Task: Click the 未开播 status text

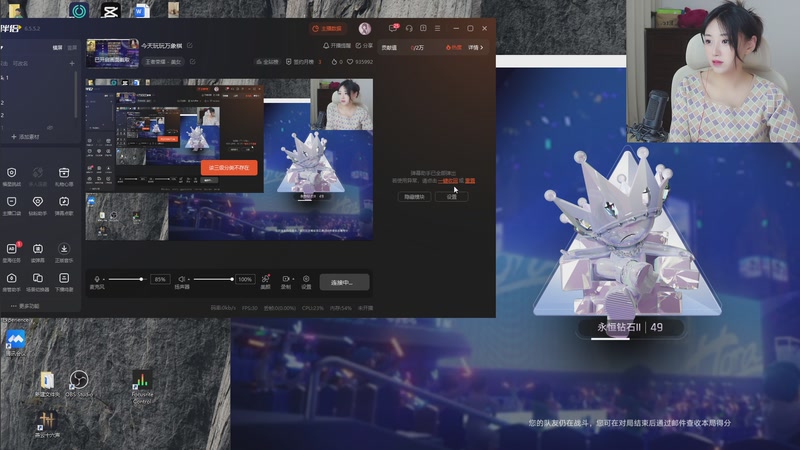Action: click(365, 308)
